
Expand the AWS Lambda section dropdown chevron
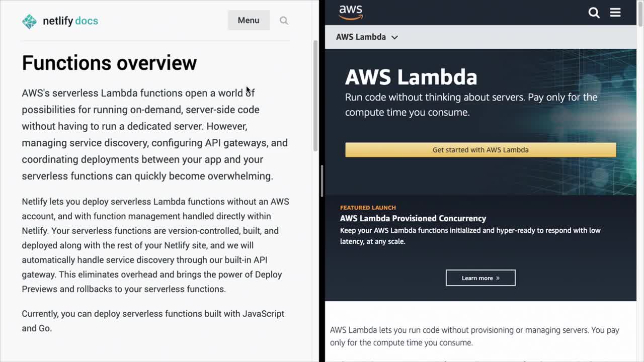pyautogui.click(x=394, y=37)
